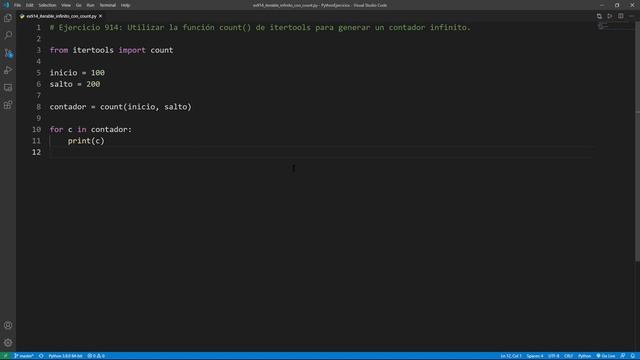Viewport: 640px width, 360px height.
Task: Click line number 12 in the gutter
Action: click(x=36, y=152)
